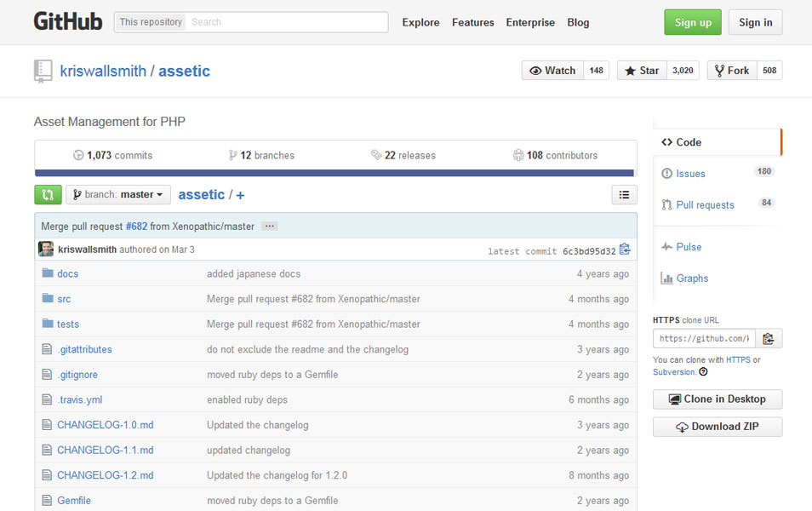Click the Pull requests icon in sidebar

pyautogui.click(x=667, y=204)
